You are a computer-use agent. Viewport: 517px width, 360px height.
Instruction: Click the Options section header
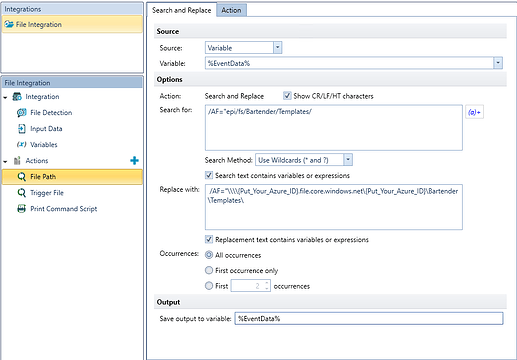[330, 79]
